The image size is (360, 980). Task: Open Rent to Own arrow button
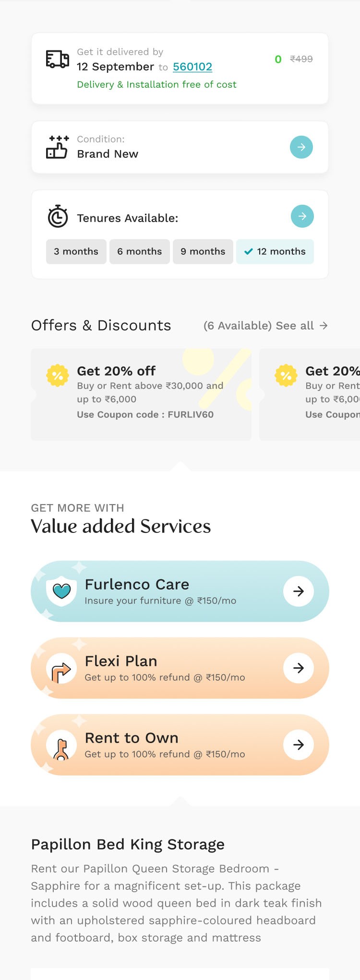[298, 744]
